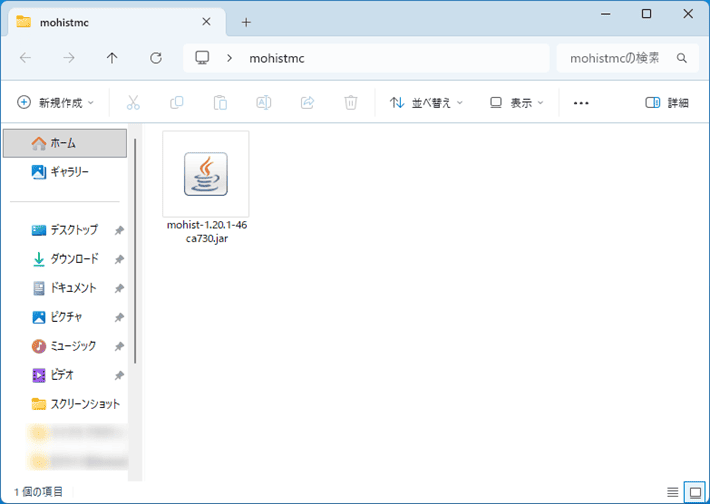Open デスクトップ in the sidebar
The width and height of the screenshot is (710, 504).
65,230
